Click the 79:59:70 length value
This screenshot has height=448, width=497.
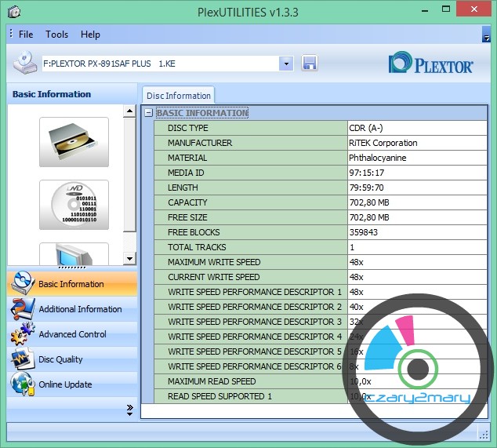[x=366, y=188]
